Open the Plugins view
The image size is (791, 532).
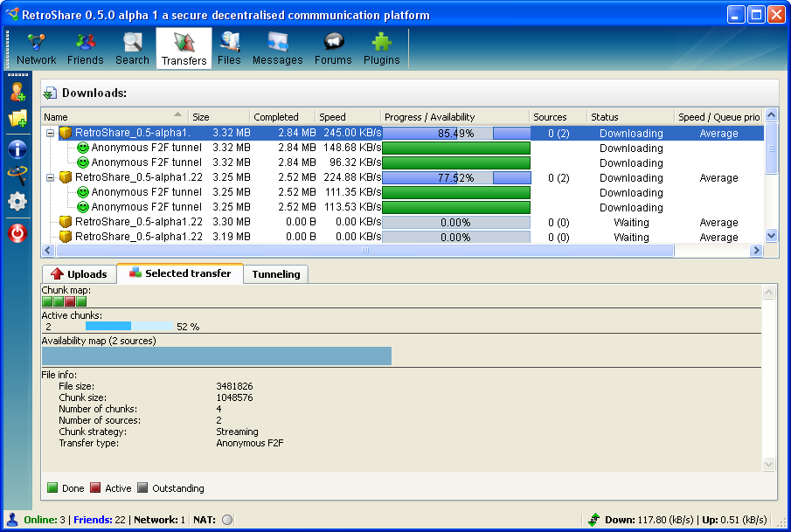(381, 47)
